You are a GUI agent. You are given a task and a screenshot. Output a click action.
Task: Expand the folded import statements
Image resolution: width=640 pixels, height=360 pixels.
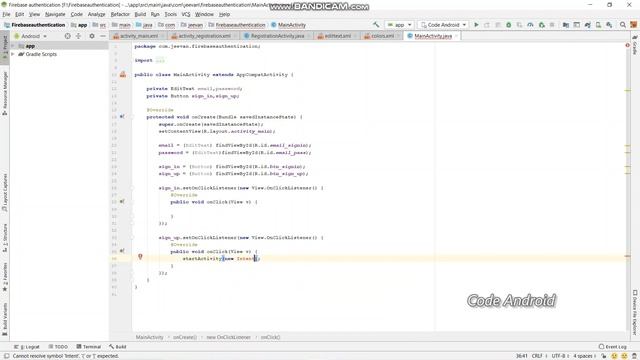(160, 60)
